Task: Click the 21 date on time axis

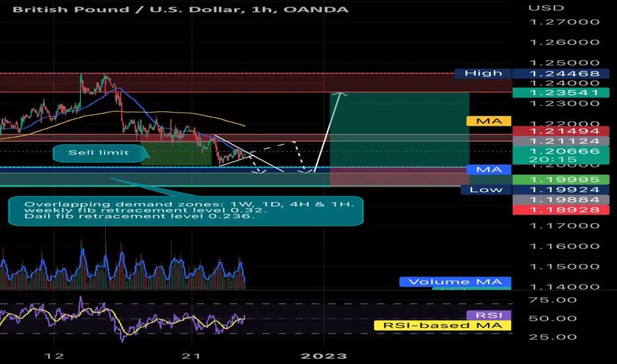Action: click(191, 356)
